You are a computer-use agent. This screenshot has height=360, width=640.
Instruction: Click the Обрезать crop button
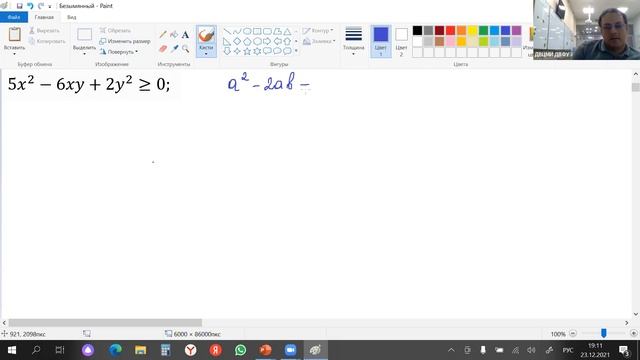tap(115, 31)
